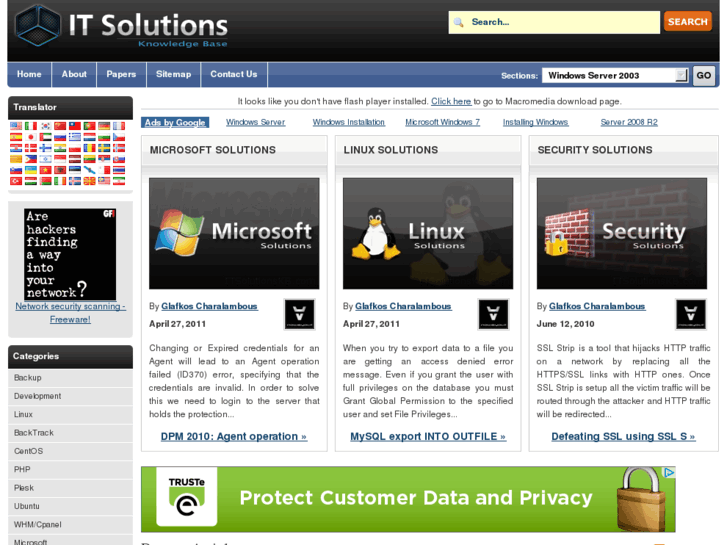
Task: Choose the France flag in Translator
Action: [119, 126]
